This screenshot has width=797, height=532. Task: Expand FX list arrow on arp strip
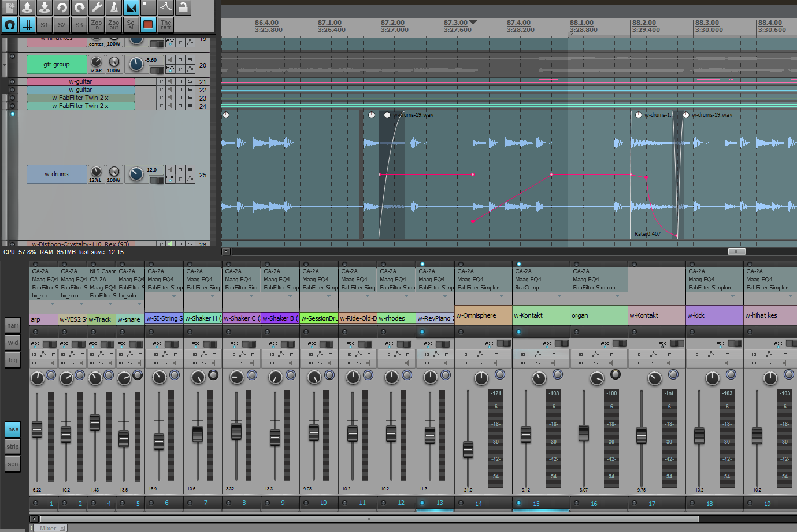pyautogui.click(x=53, y=304)
